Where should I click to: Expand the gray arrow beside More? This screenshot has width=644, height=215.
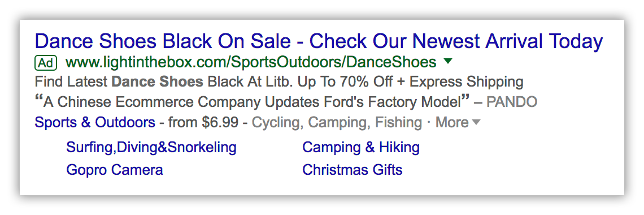[x=476, y=122]
